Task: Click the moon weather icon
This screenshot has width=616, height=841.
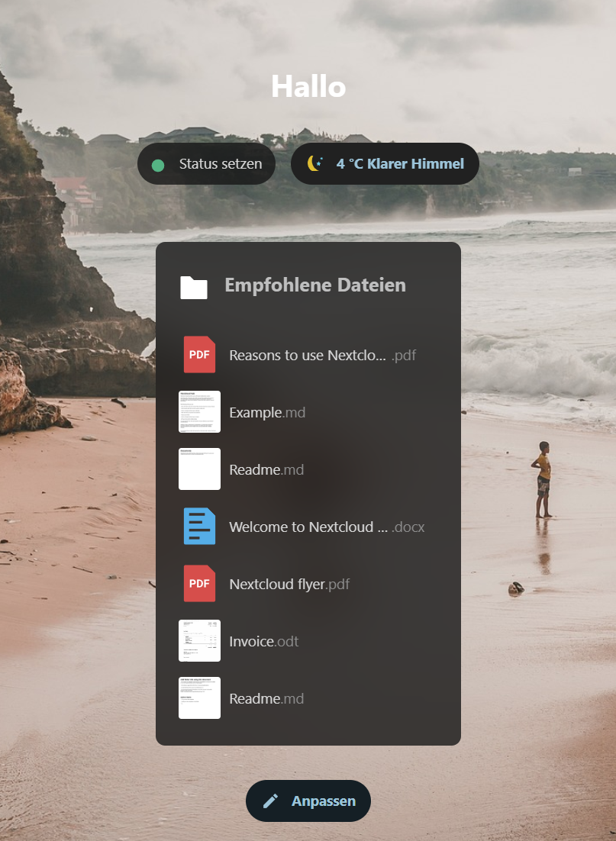Action: 314,163
